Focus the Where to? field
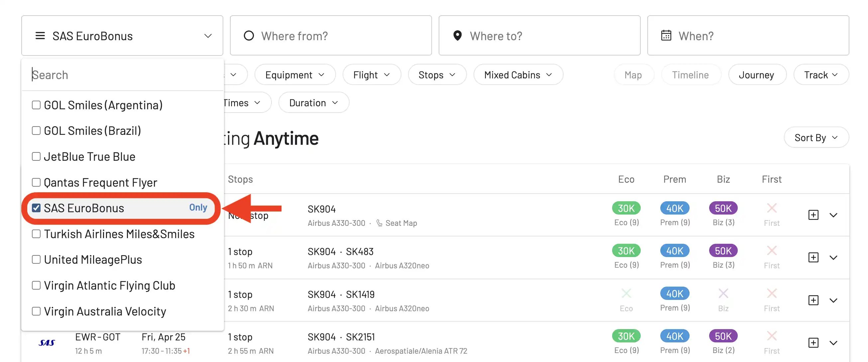Screen dimensions: 868x362 click(x=539, y=36)
